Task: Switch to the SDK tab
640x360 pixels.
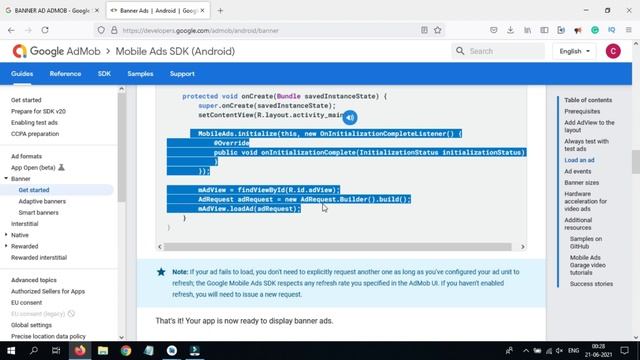Action: [104, 74]
